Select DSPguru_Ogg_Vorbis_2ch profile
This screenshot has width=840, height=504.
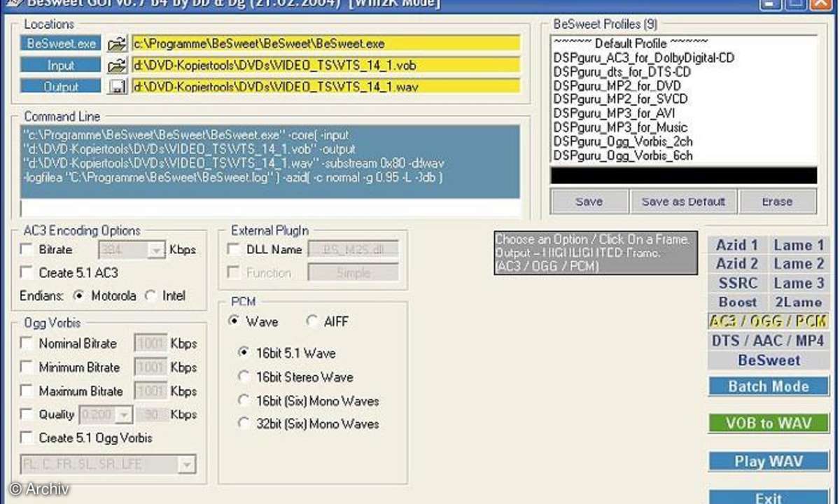click(x=623, y=142)
